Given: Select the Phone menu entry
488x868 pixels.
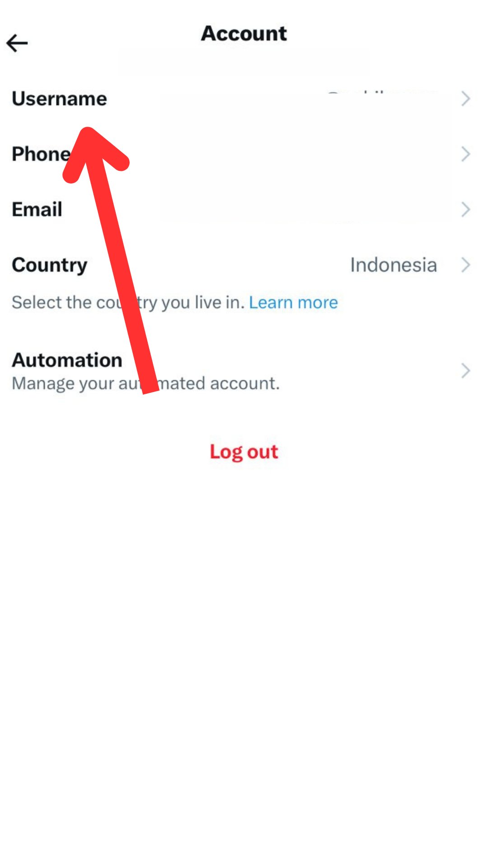Looking at the screenshot, I should click(42, 154).
